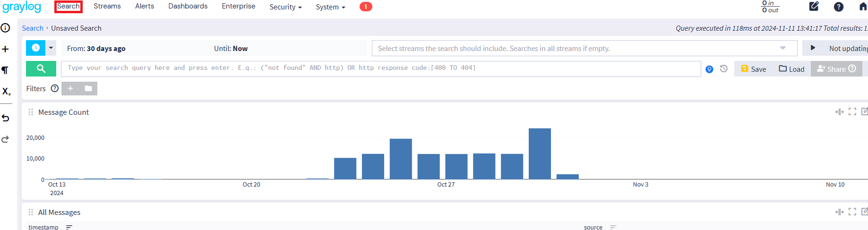
Task: Expand Message Count widget to fullscreen
Action: tap(852, 112)
